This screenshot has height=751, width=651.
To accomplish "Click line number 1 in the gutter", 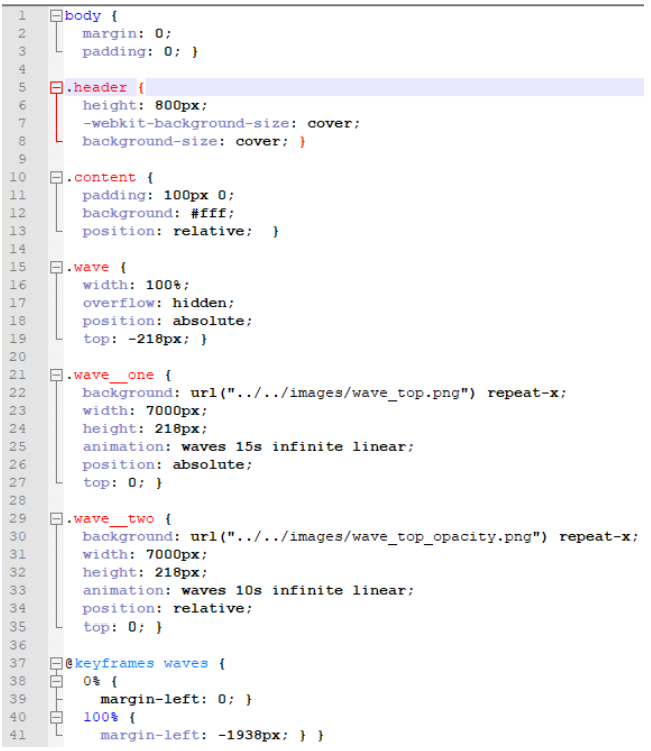I will 22,16.
